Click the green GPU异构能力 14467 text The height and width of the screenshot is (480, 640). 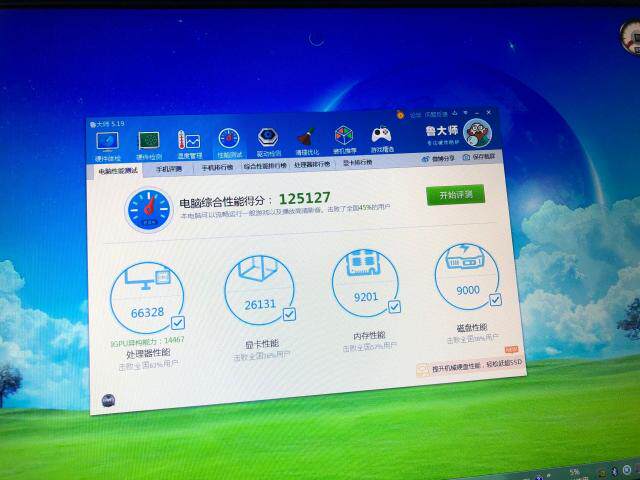[147, 342]
